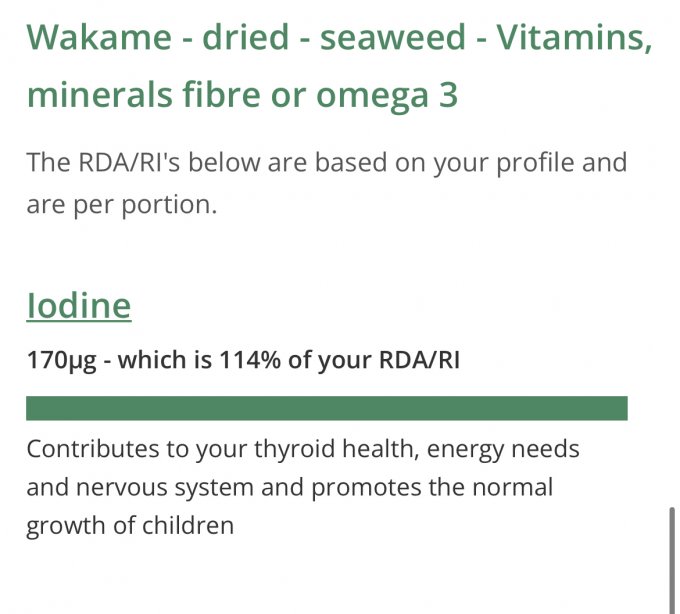The height and width of the screenshot is (614, 680).
Task: Click 'minerals fibre or omega 3' heading line
Action: [242, 95]
